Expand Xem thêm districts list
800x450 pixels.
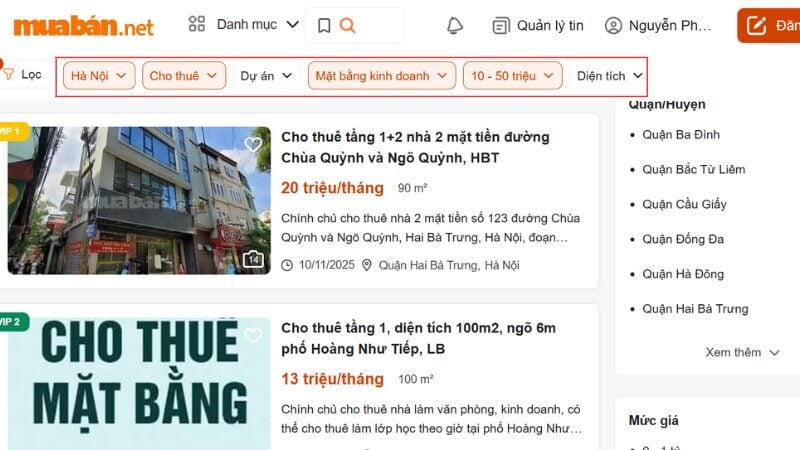click(742, 353)
